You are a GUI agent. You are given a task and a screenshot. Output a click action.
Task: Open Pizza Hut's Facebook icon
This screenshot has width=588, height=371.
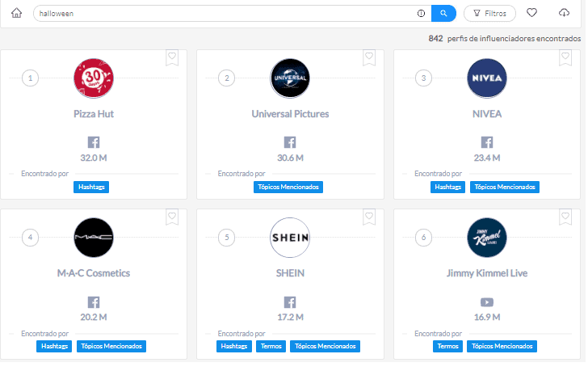pyautogui.click(x=94, y=143)
